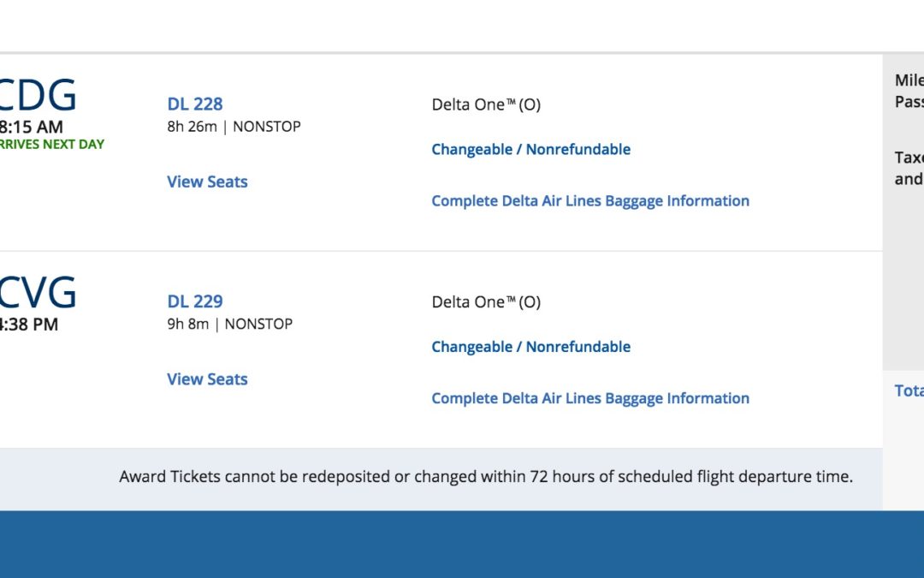Viewport: 924px width, 578px height.
Task: Open the DL 229 flight details link
Action: click(195, 301)
